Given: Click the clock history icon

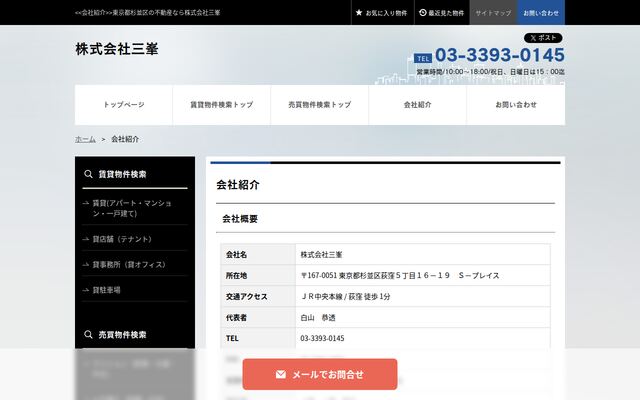Looking at the screenshot, I should (x=423, y=13).
